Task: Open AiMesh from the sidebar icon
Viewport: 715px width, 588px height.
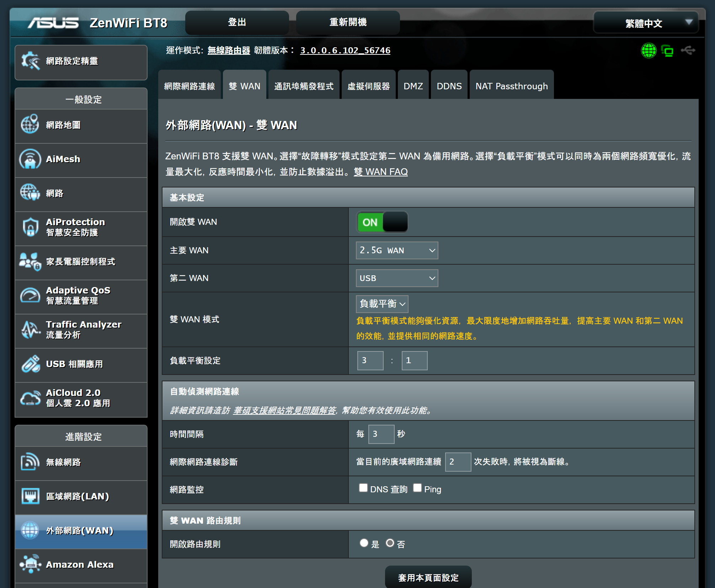Action: pos(30,159)
